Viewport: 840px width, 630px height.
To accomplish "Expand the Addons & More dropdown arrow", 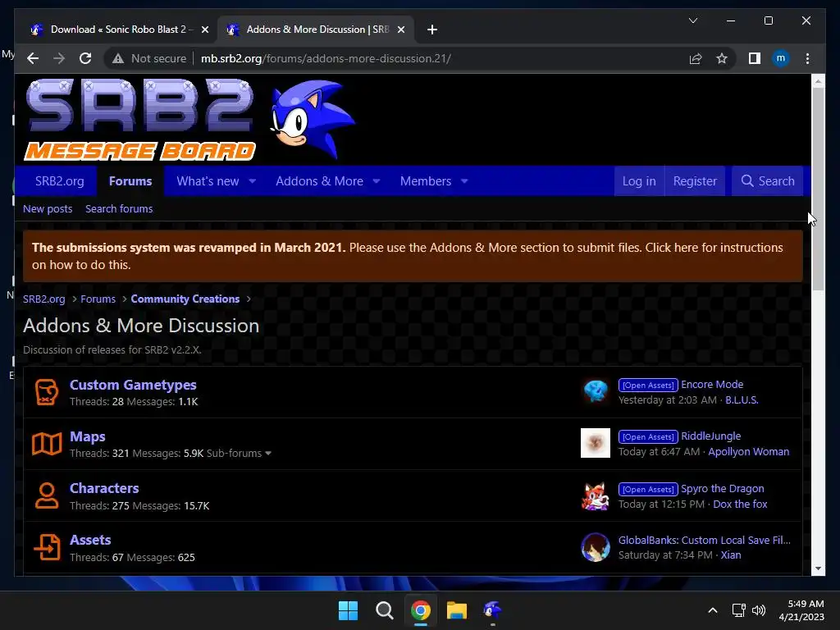I will pyautogui.click(x=377, y=181).
